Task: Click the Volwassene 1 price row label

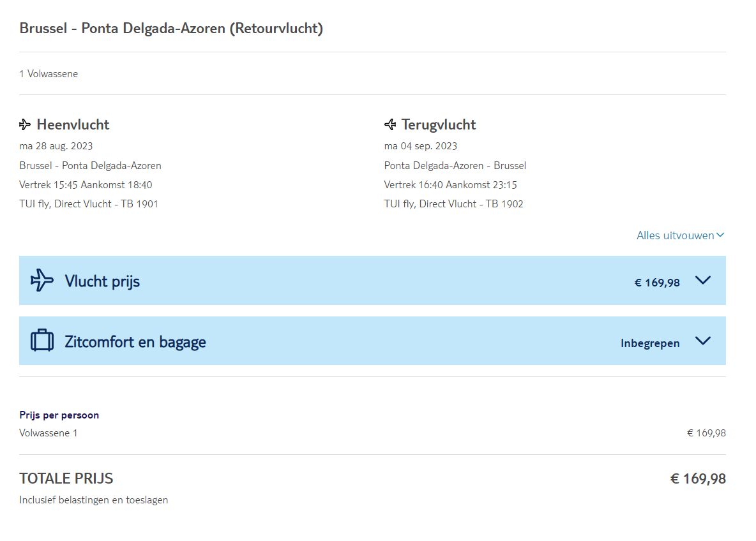Action: (49, 433)
